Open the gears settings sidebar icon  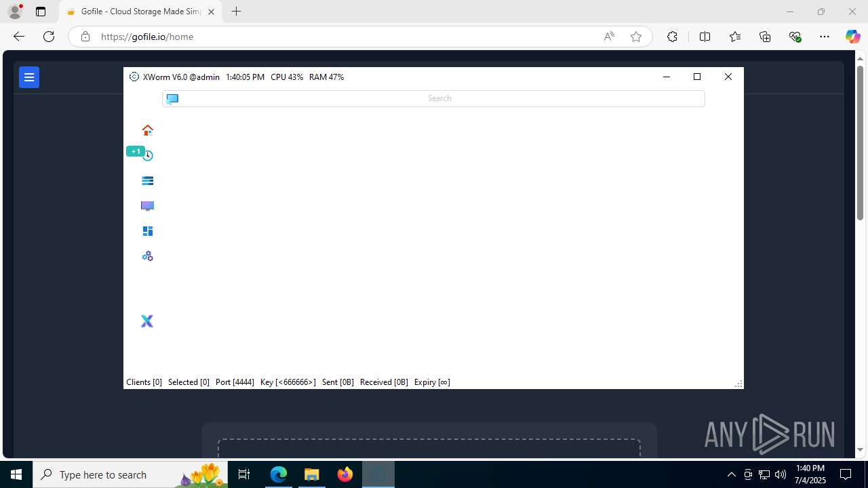click(x=147, y=256)
